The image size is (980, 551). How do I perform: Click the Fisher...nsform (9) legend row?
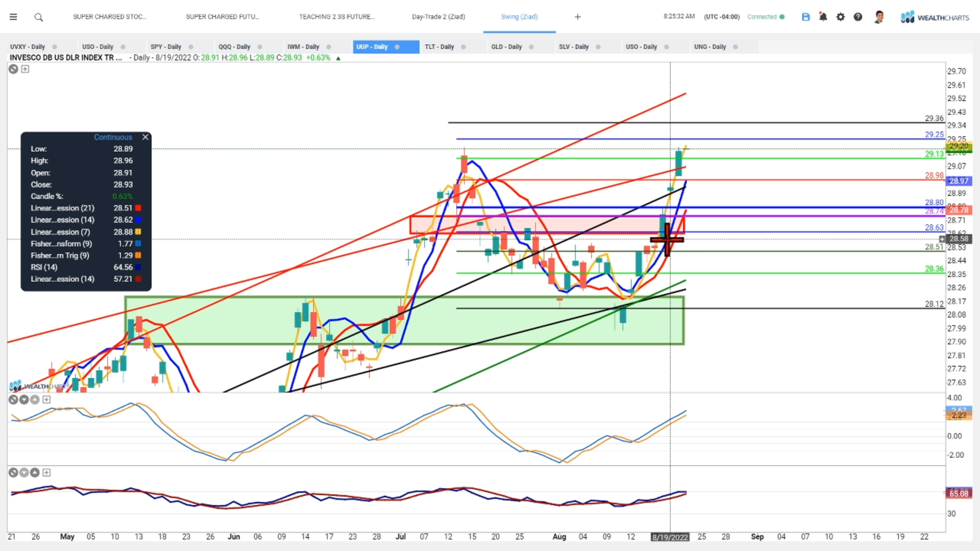pos(86,244)
